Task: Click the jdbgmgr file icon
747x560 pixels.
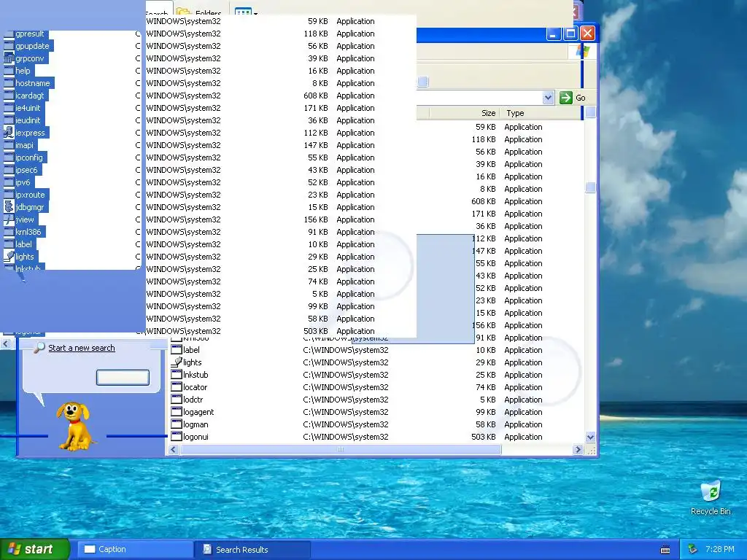Action: click(x=9, y=207)
